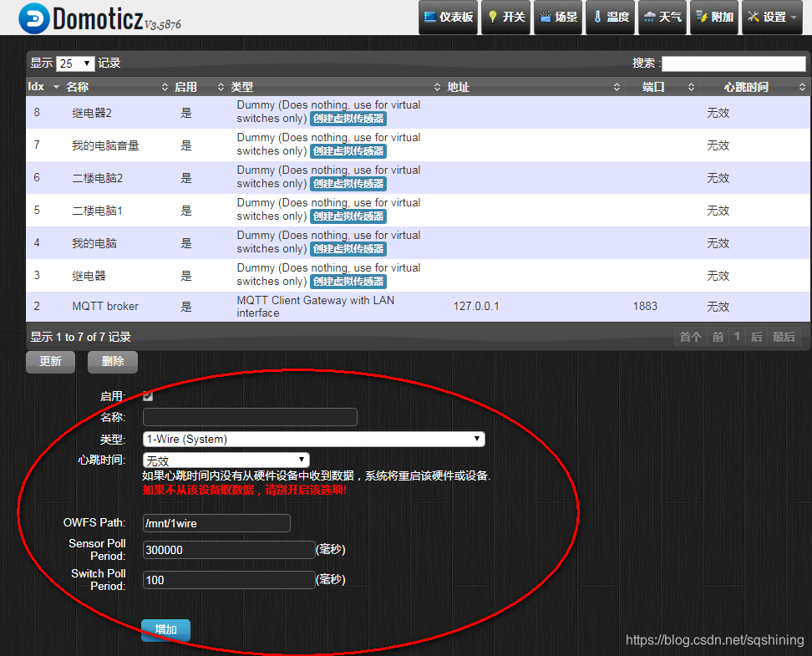Click the 1883 port cell
The height and width of the screenshot is (656, 812).
[x=645, y=306]
